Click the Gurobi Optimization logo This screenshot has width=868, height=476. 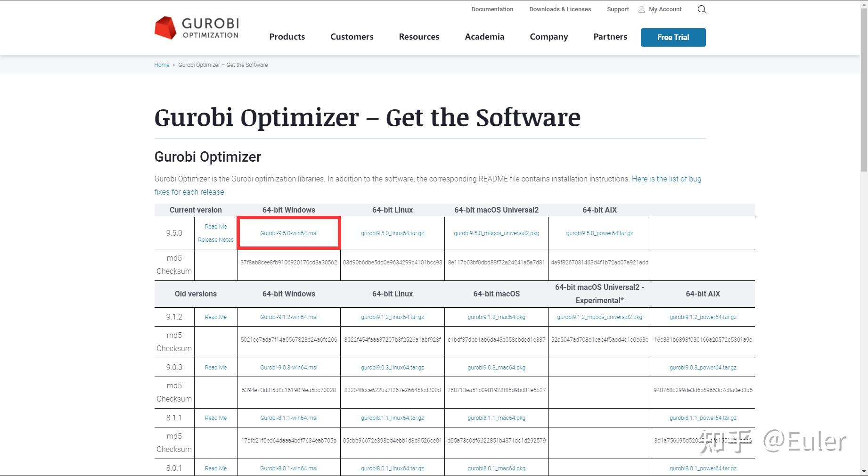[197, 28]
